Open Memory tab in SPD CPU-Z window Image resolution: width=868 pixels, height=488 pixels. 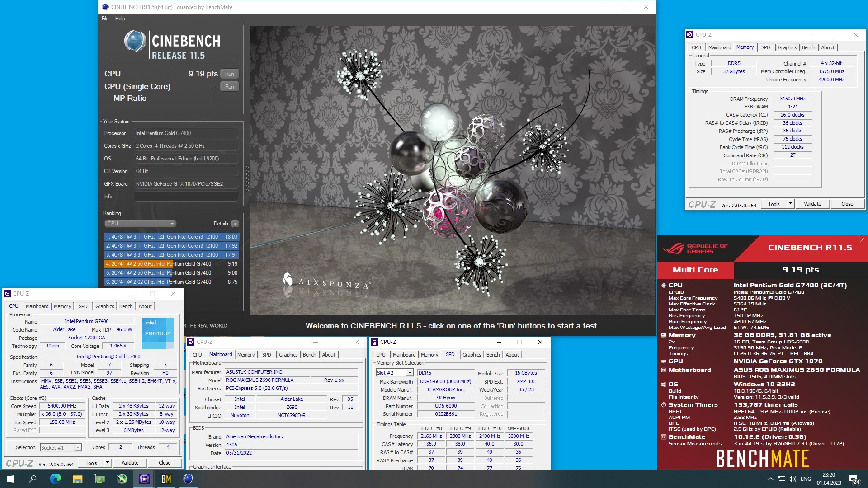pos(429,355)
